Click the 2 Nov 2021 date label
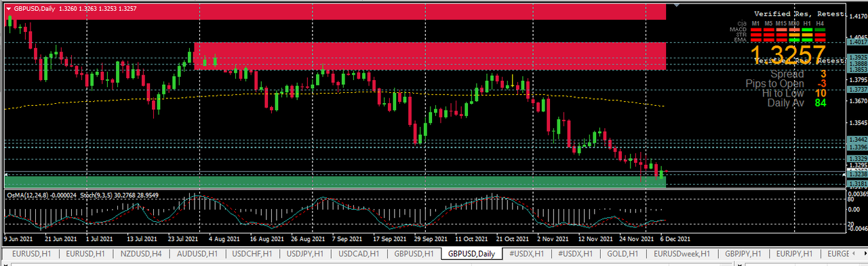The height and width of the screenshot is (266, 868). [553, 239]
